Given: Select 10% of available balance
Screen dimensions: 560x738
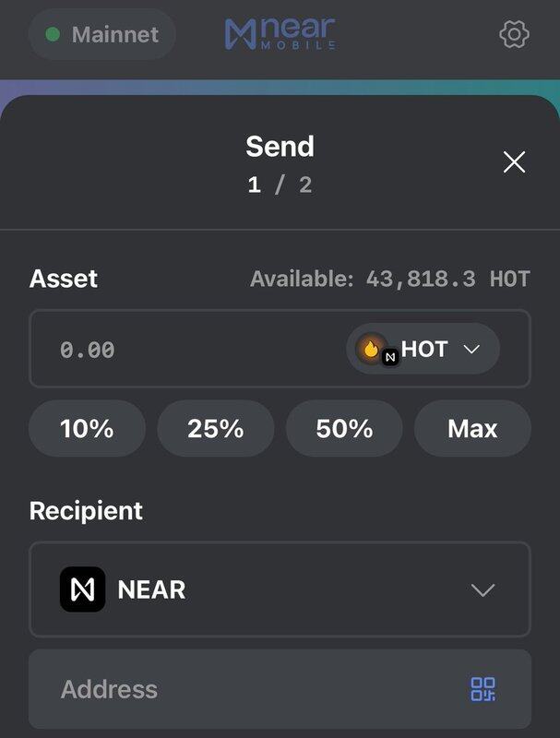Looking at the screenshot, I should click(x=87, y=429).
